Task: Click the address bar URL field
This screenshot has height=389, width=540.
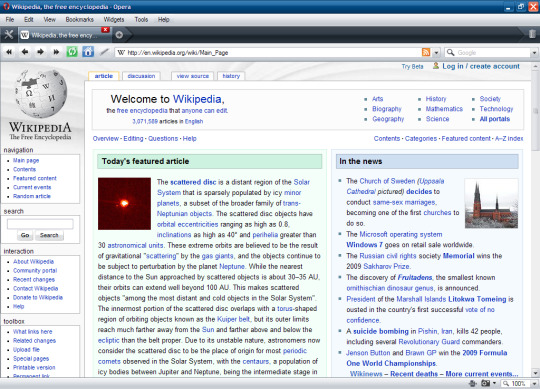Action: pos(273,53)
